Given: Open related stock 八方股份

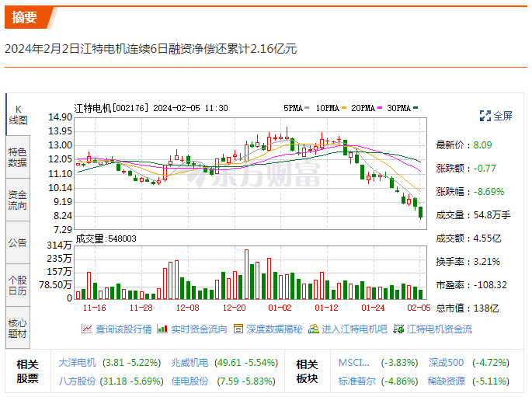Looking at the screenshot, I should coord(78,381).
